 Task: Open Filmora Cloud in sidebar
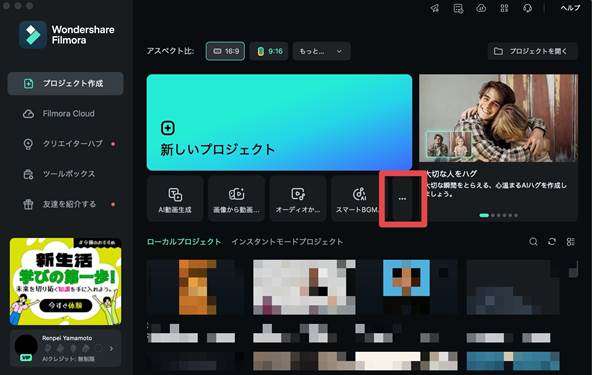[x=65, y=114]
